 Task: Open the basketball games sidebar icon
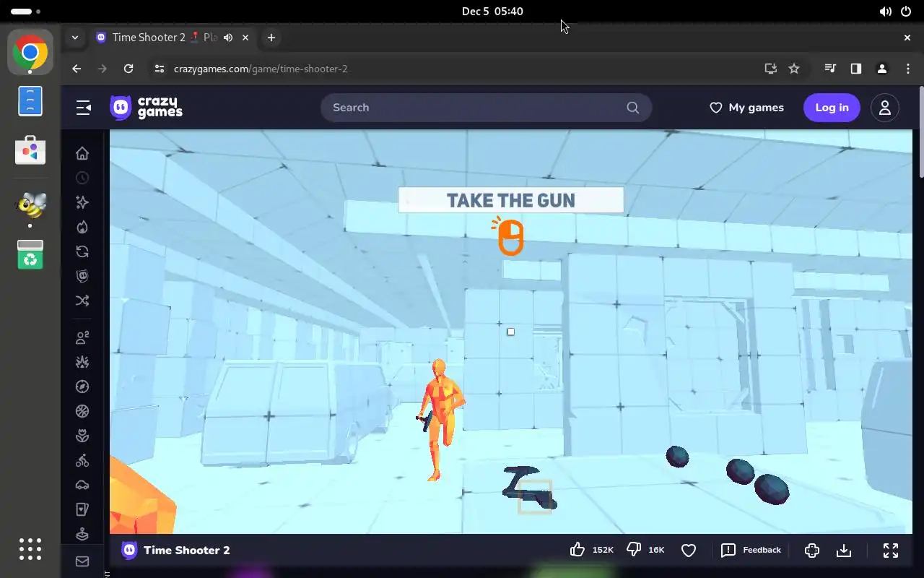[x=82, y=411]
